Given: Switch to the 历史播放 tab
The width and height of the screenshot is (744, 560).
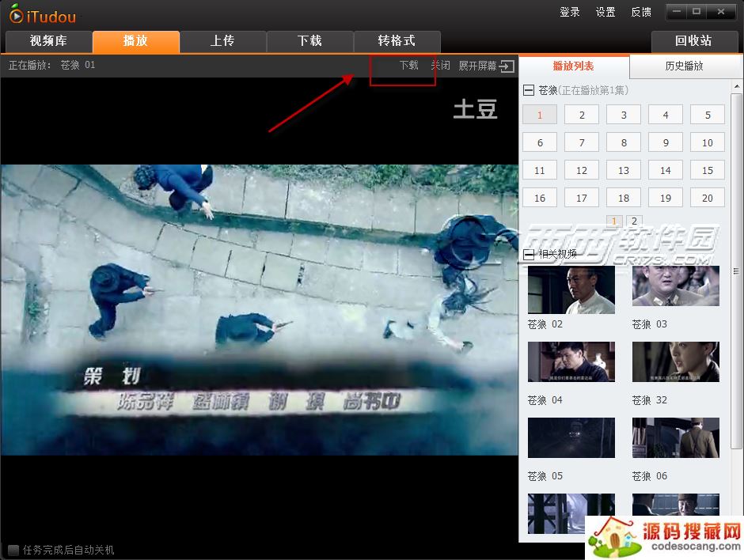Looking at the screenshot, I should click(x=684, y=66).
